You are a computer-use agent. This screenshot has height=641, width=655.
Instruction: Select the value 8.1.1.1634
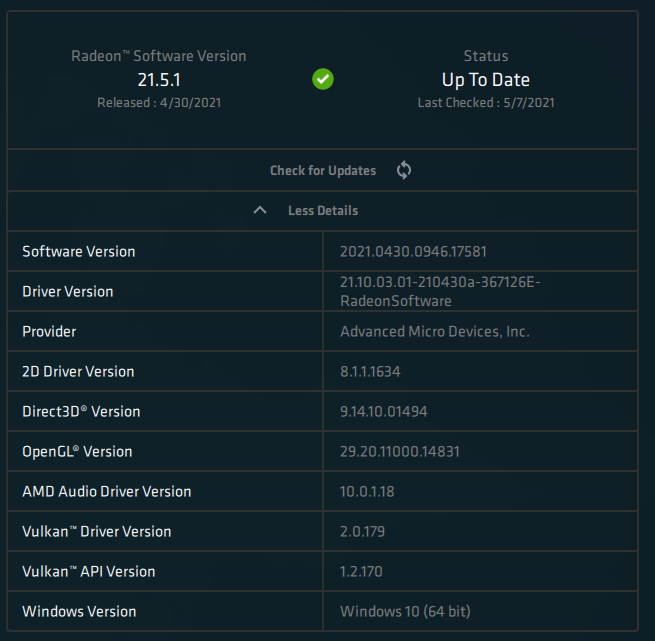click(x=370, y=372)
